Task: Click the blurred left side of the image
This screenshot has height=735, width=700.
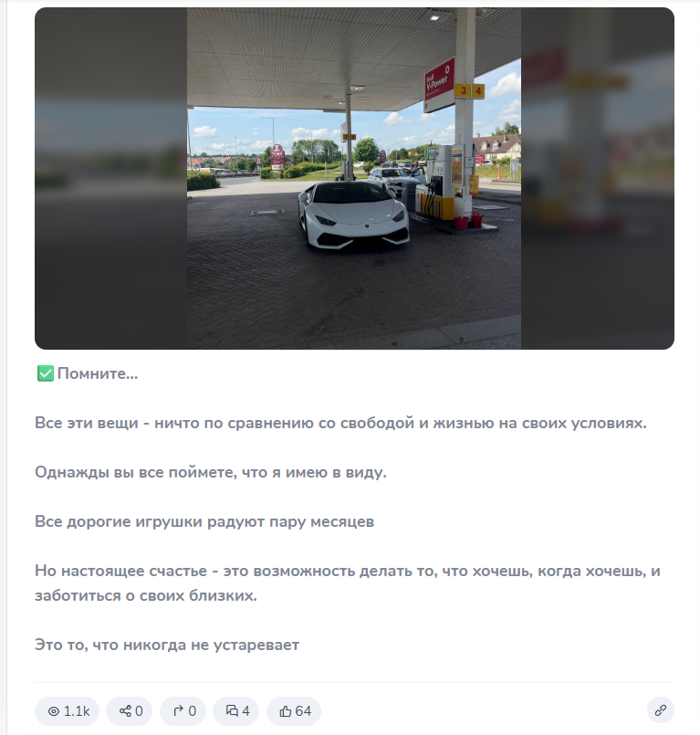Action: [111, 178]
